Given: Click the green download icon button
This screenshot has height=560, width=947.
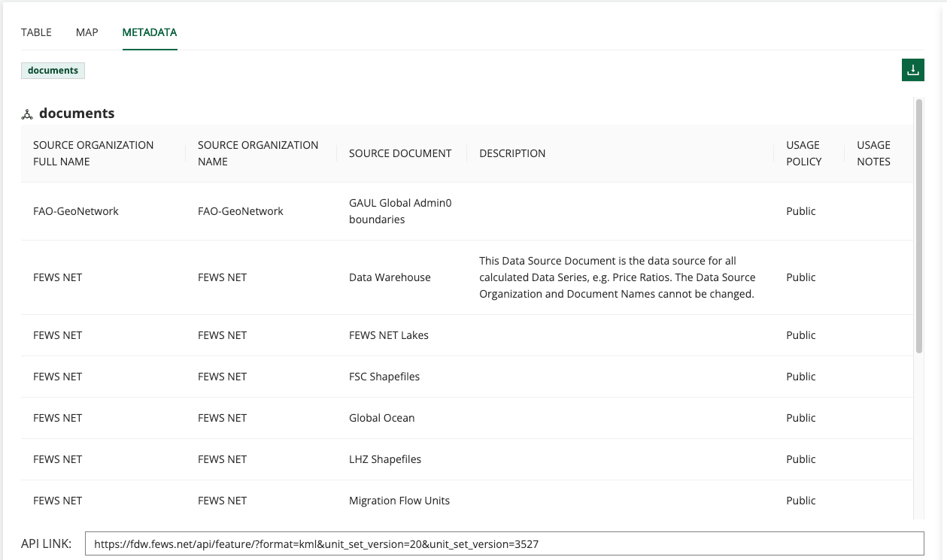Looking at the screenshot, I should coord(912,70).
